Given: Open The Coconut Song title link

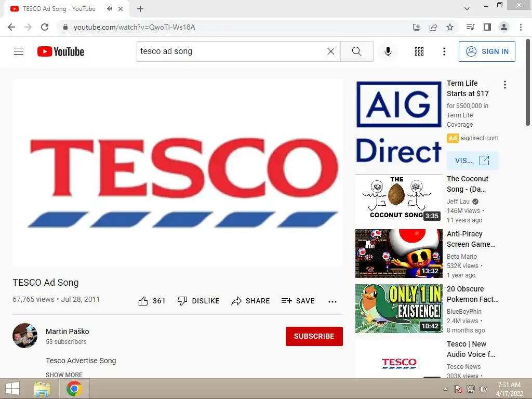Looking at the screenshot, I should tap(468, 184).
